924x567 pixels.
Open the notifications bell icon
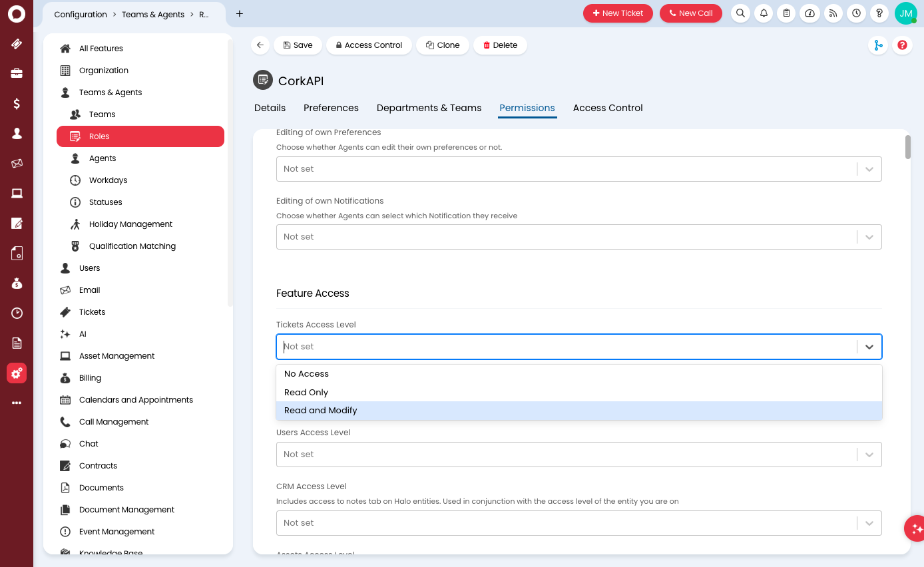764,13
